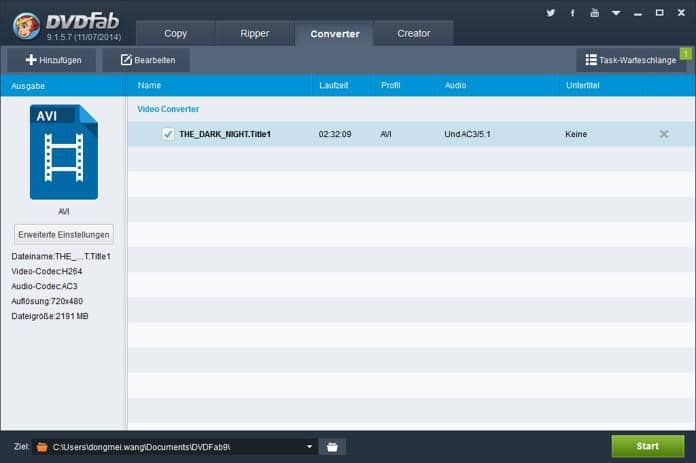Open DVDFab Facebook page icon
This screenshot has width=696, height=463.
[573, 13]
